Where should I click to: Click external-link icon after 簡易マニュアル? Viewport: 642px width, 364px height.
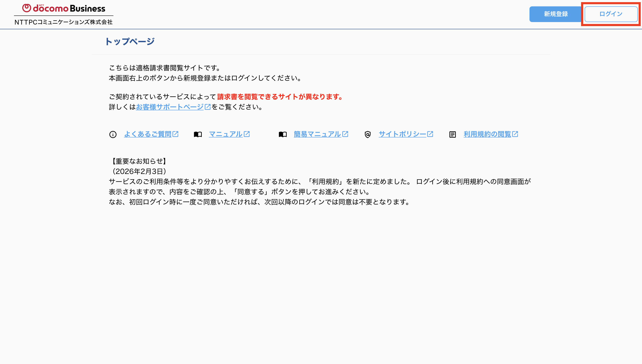tap(345, 134)
